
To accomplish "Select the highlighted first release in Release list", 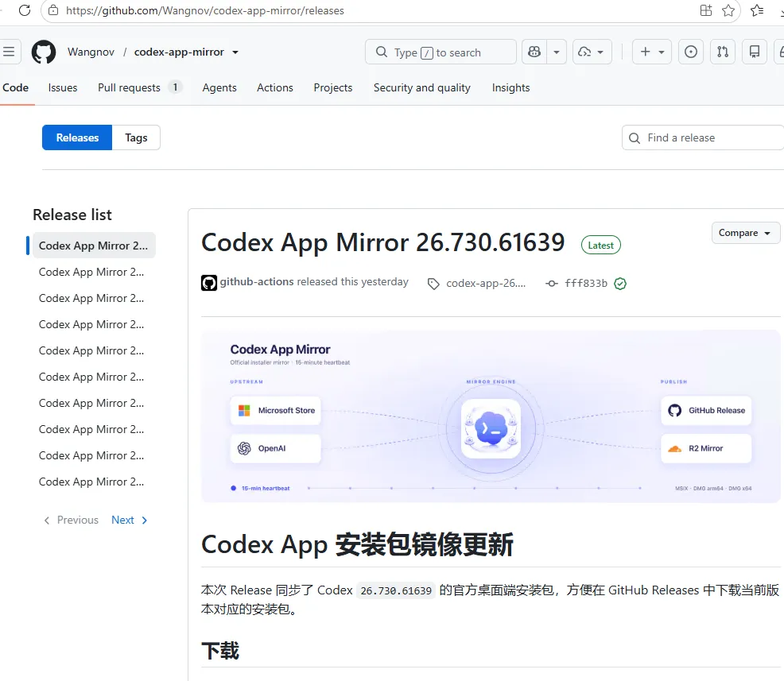I will tap(94, 246).
